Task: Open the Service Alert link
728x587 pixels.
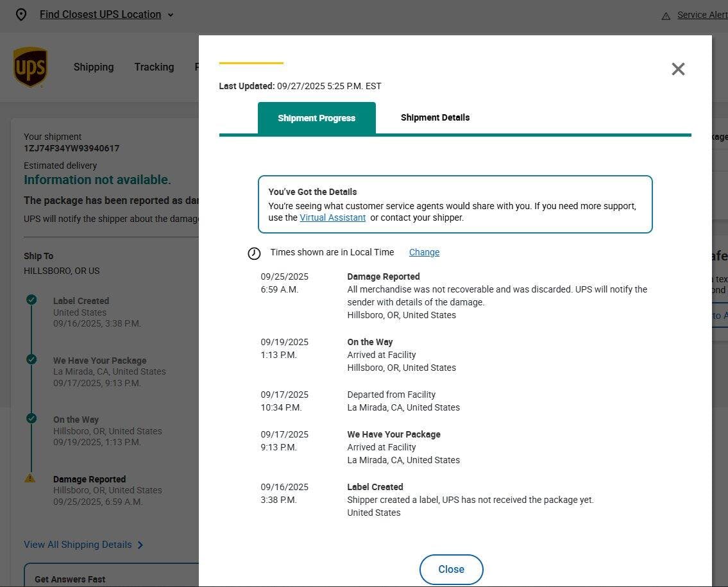Action: 702,15
